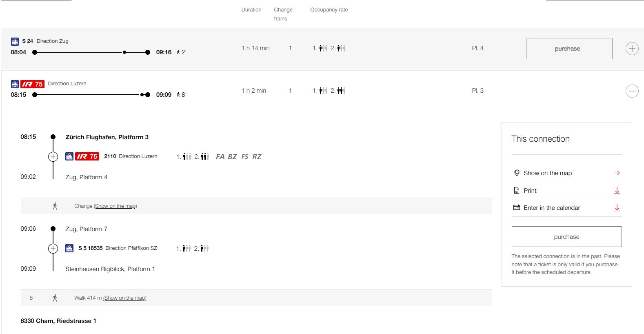Click the red arrow next to Show on the map

[x=617, y=173]
